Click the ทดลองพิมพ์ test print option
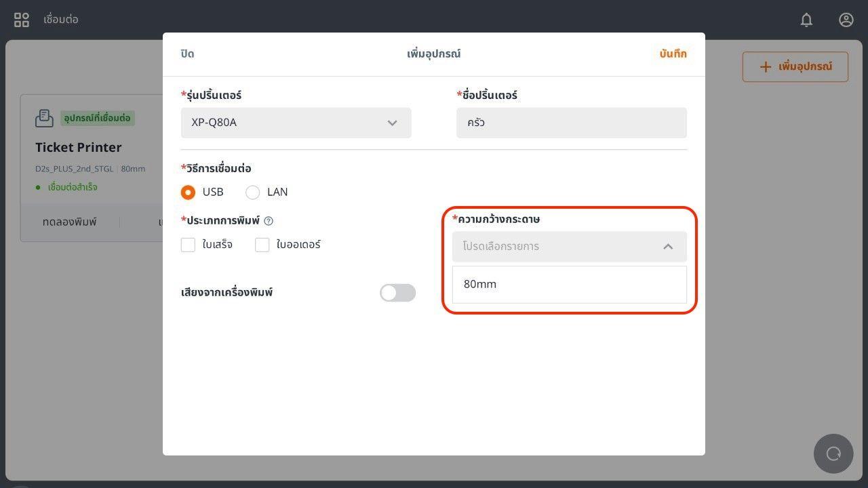868x488 pixels. pyautogui.click(x=70, y=222)
